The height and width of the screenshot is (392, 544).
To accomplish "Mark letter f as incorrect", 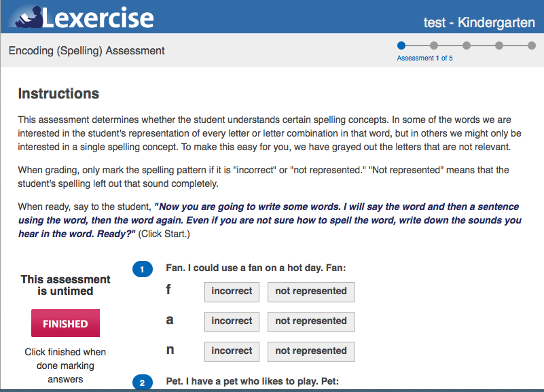I will pos(232,291).
